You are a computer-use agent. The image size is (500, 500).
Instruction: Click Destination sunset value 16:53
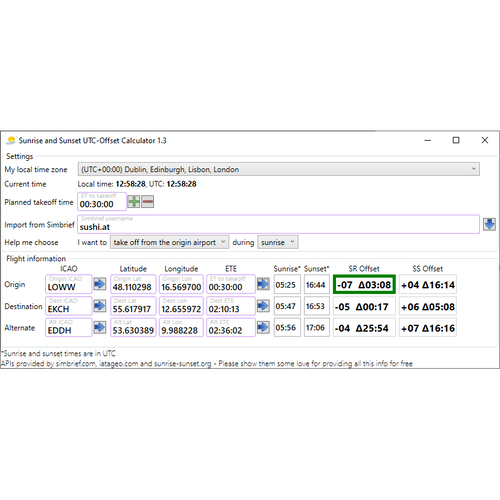point(316,306)
